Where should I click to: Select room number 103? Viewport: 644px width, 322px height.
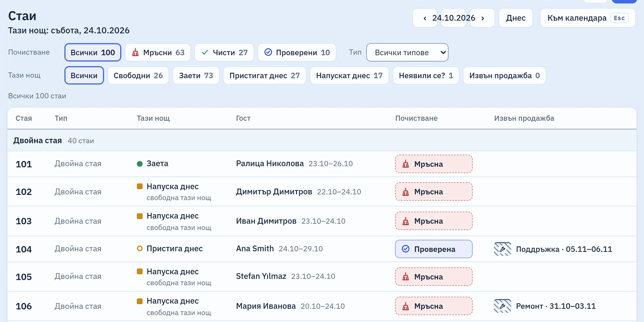[24, 221]
